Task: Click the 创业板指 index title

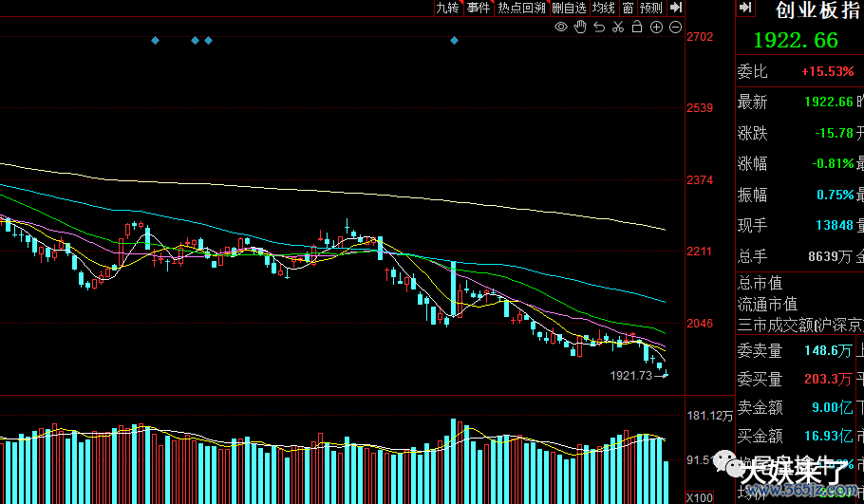Action: click(818, 10)
